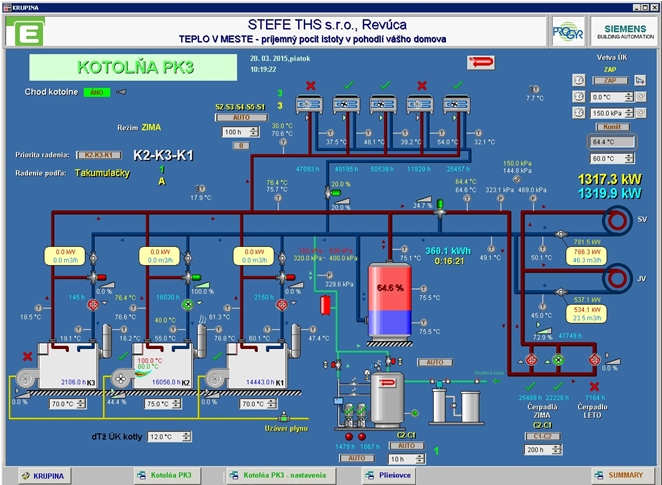
Task: Click the green E logo
Action: [x=26, y=32]
